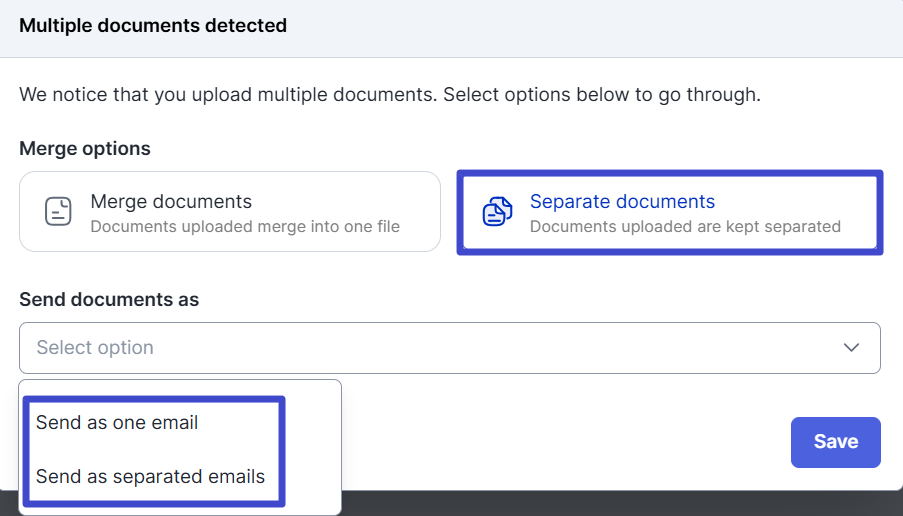Click "Documents uploaded merge into one file" description
The image size is (903, 516).
click(245, 227)
